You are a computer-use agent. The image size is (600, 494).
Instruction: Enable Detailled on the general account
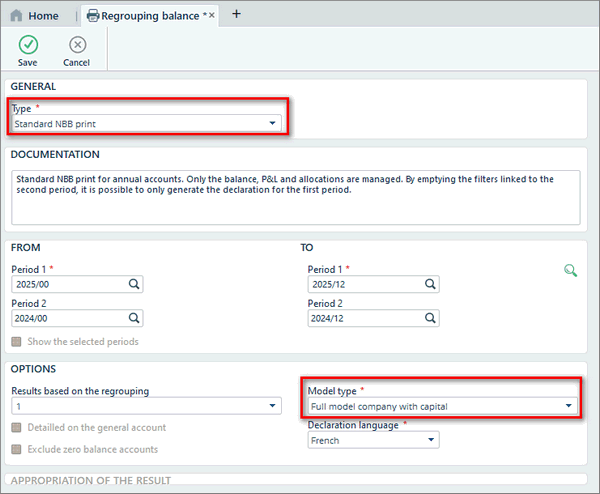[x=16, y=428]
